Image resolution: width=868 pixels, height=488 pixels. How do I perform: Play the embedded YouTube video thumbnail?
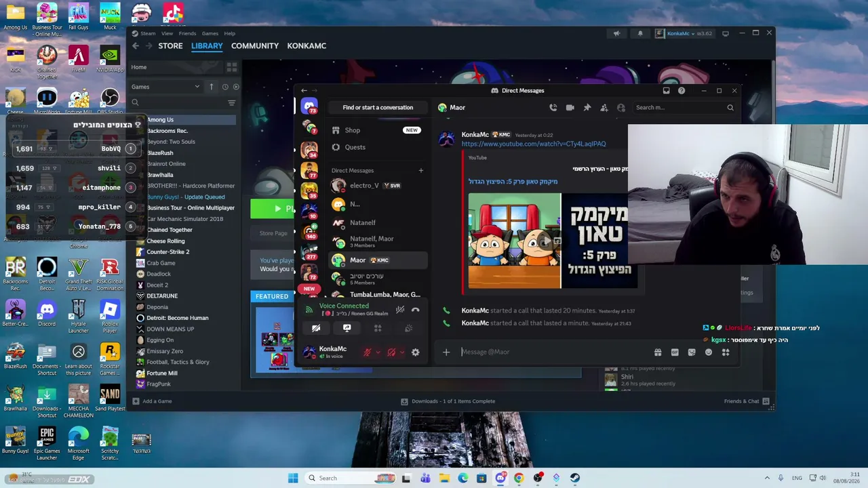point(548,241)
